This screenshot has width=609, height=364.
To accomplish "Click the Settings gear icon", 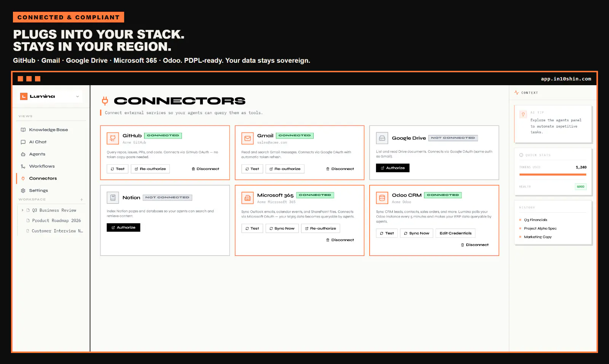I will [23, 191].
